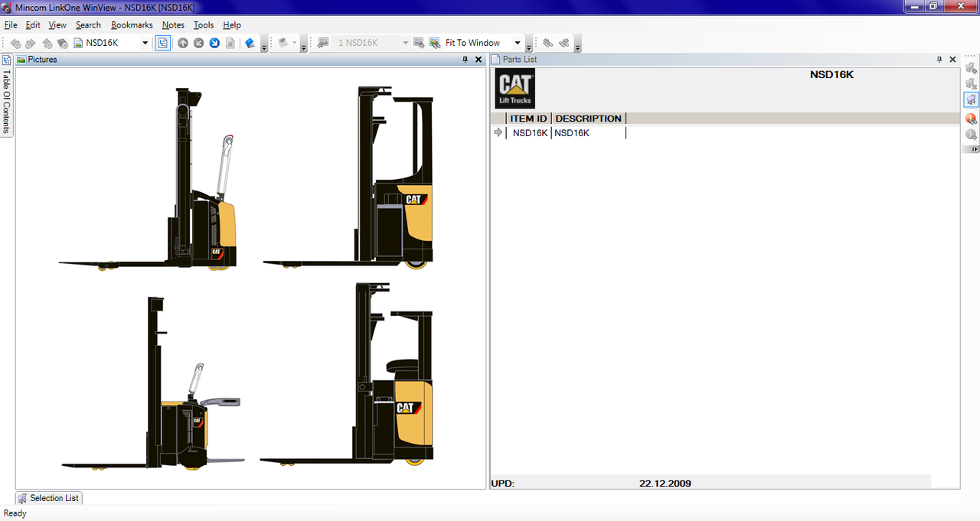Screen dimensions: 980x521
Task: Open the '1 NSD16K' picture dropdown
Action: click(406, 43)
